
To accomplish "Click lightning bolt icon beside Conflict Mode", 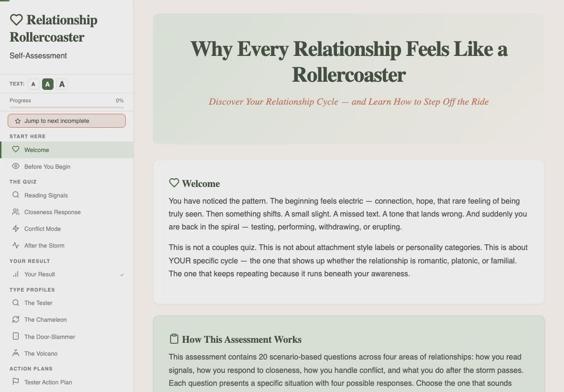I will (15, 229).
